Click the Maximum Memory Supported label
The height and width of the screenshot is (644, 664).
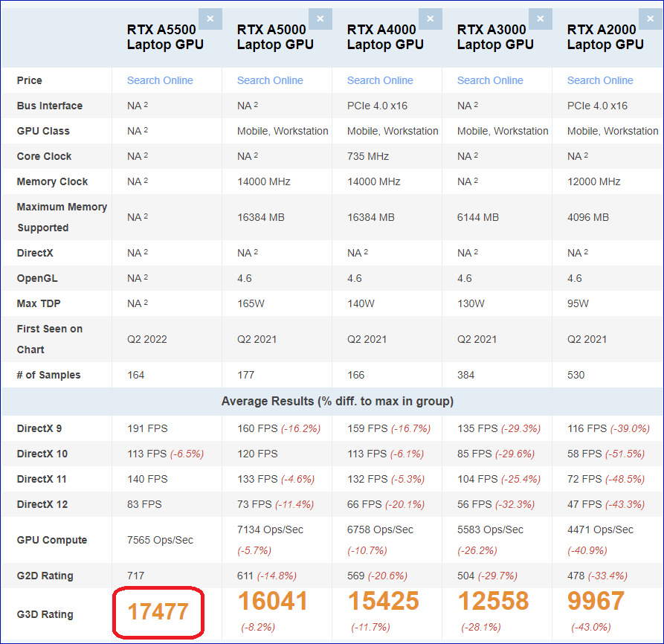[62, 217]
